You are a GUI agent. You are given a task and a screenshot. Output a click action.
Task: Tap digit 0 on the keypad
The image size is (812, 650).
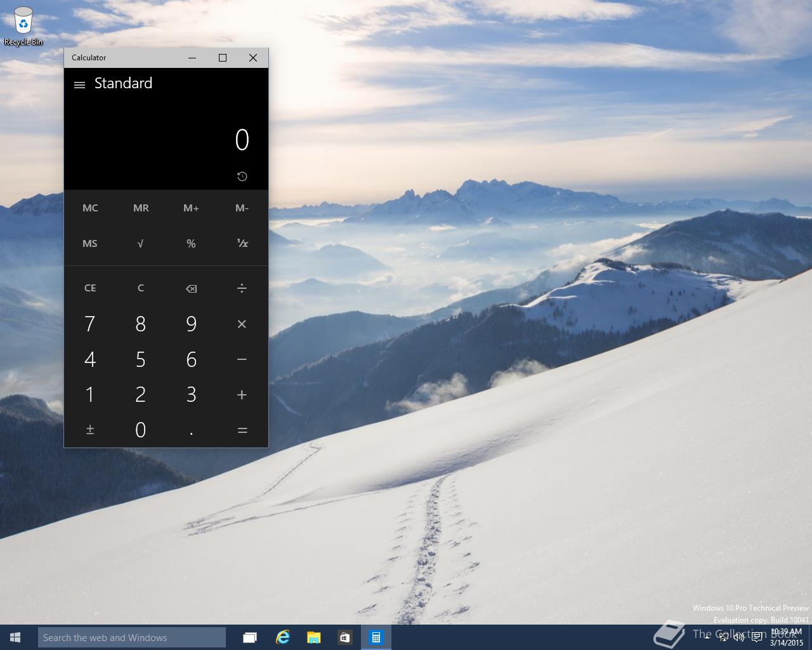click(x=141, y=430)
